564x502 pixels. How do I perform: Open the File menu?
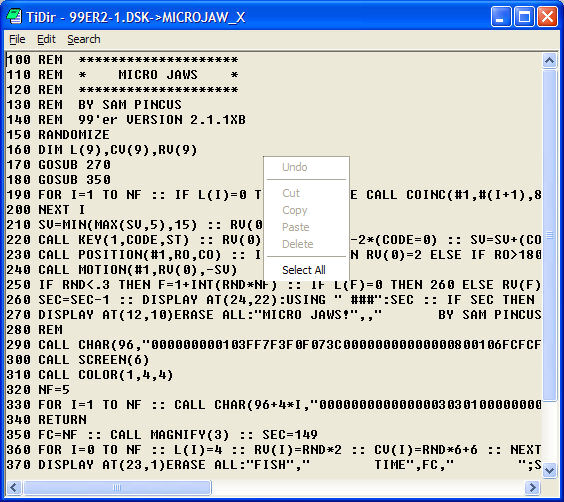click(x=17, y=39)
